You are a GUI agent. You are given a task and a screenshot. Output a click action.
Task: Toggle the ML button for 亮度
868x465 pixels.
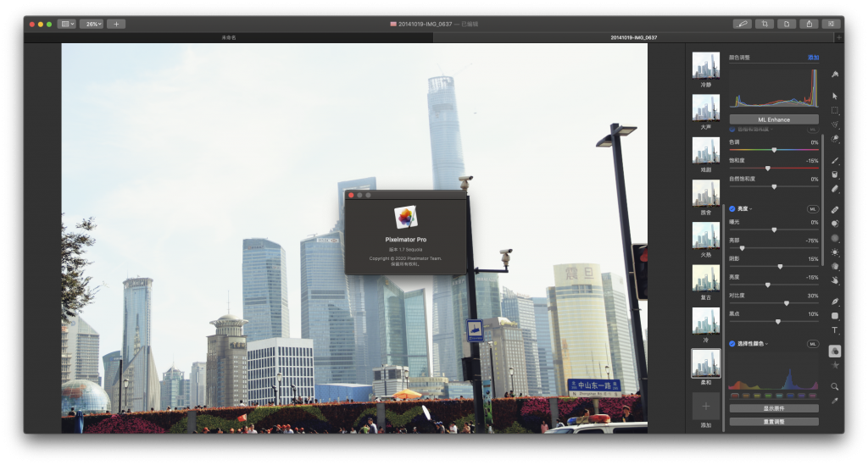point(812,209)
